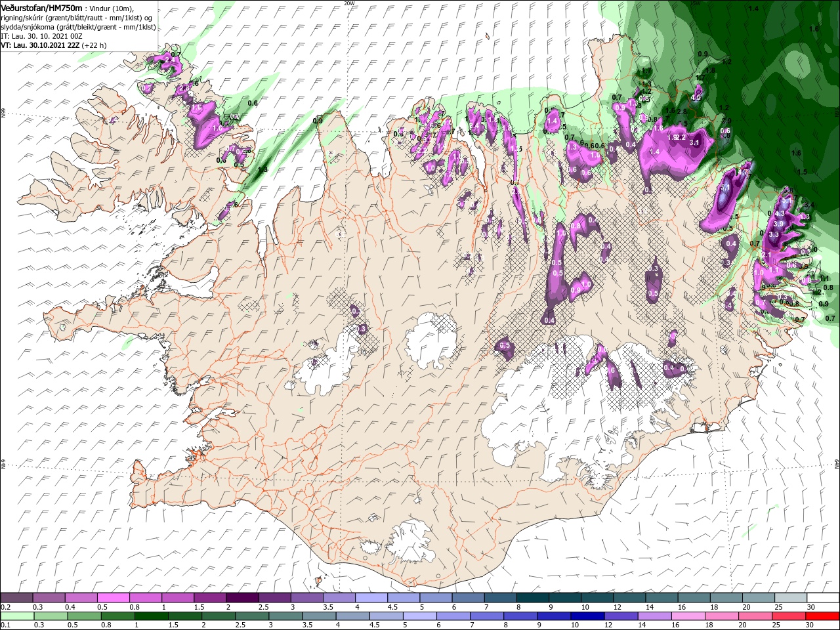The image size is (840, 630).
Task: Click the '0.1' label in lower legend
Action: pos(5,626)
